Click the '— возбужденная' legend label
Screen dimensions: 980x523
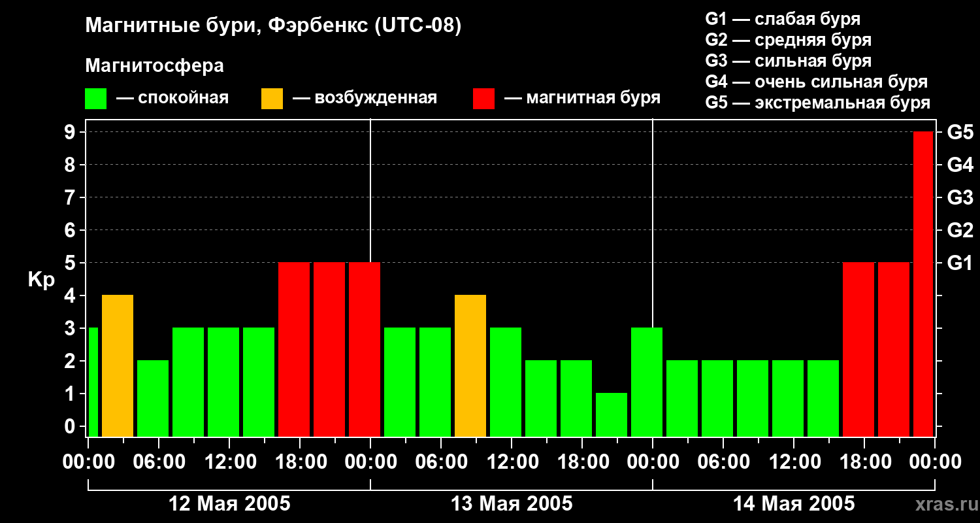365,99
